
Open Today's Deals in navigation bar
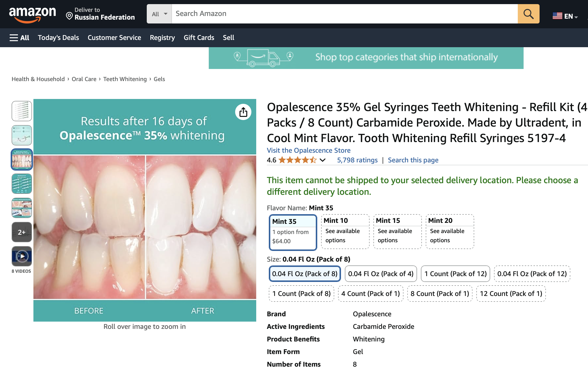(58, 38)
